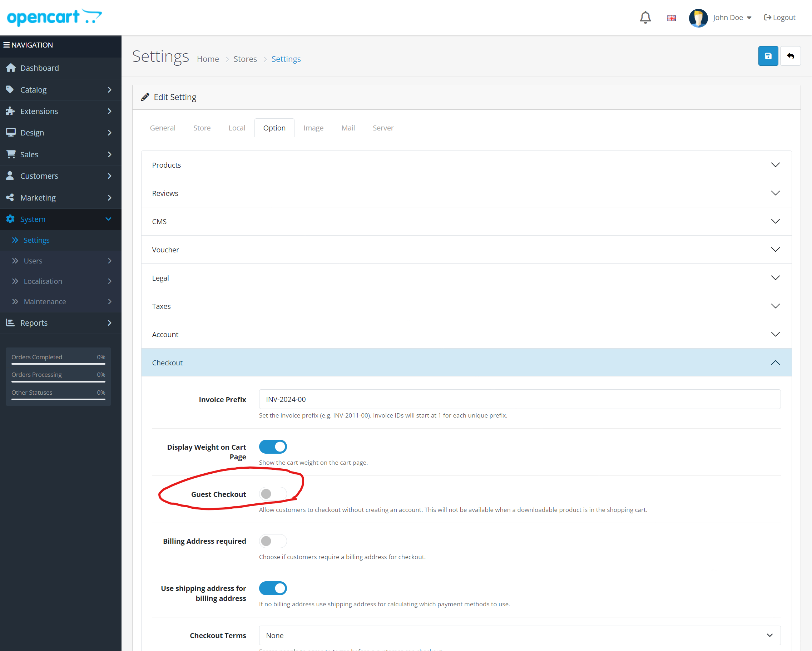
Task: Click the Extensions puzzle-piece icon
Action: [x=10, y=111]
